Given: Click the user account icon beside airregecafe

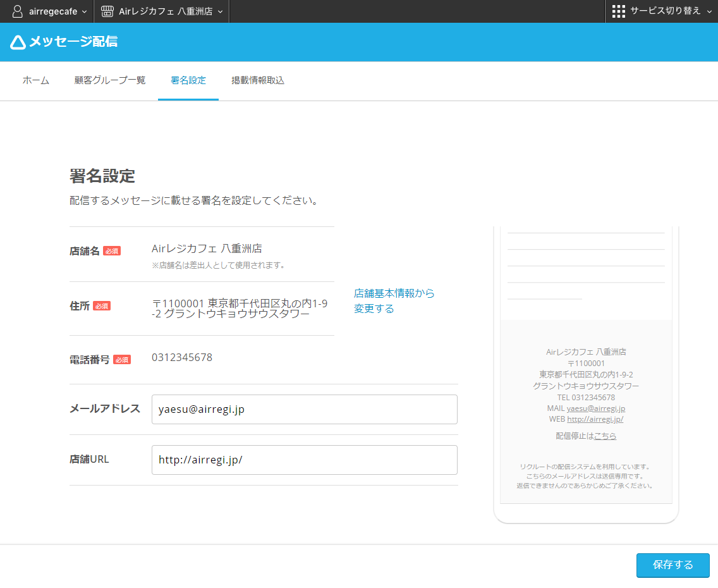Looking at the screenshot, I should 18,11.
